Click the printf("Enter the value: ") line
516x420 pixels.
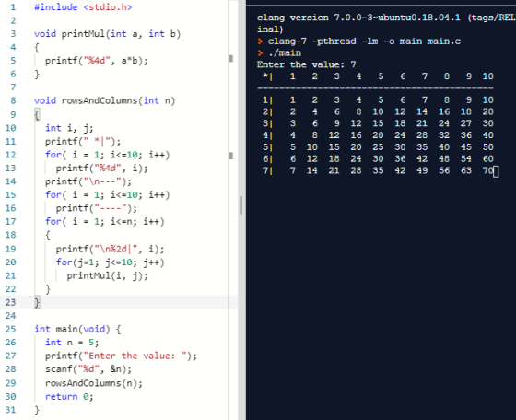121,356
